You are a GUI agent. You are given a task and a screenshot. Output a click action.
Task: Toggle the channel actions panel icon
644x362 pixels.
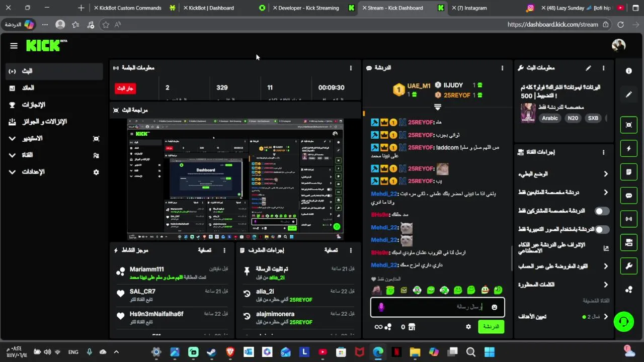(x=629, y=242)
